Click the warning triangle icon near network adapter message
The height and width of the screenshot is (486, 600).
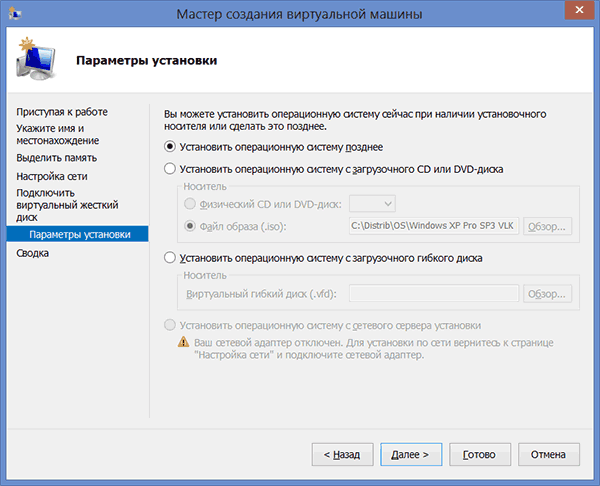(184, 342)
